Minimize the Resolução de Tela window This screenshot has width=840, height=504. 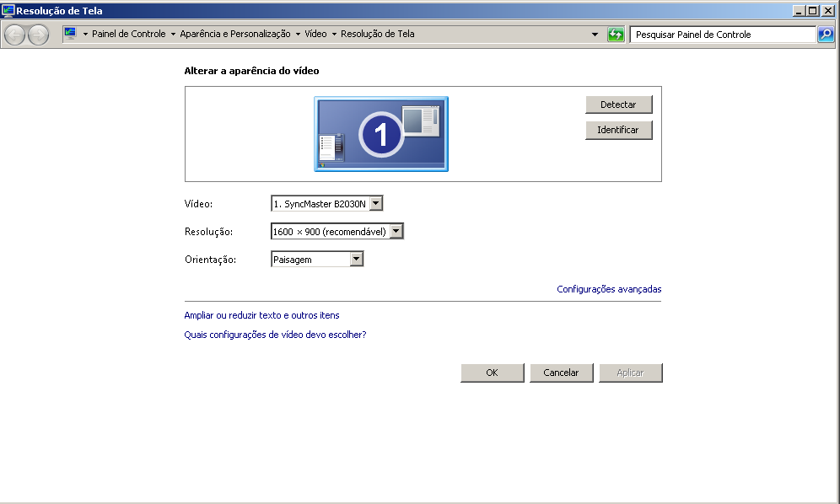click(x=799, y=11)
